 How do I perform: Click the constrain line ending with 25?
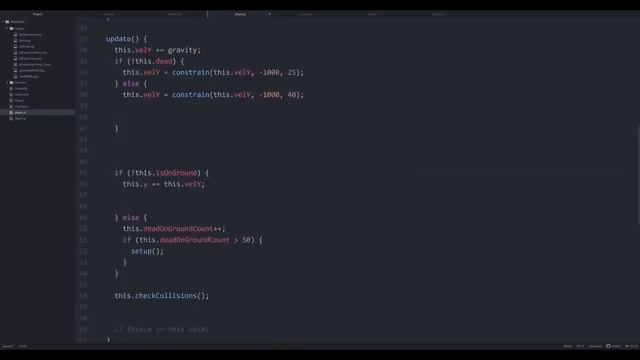(213, 72)
